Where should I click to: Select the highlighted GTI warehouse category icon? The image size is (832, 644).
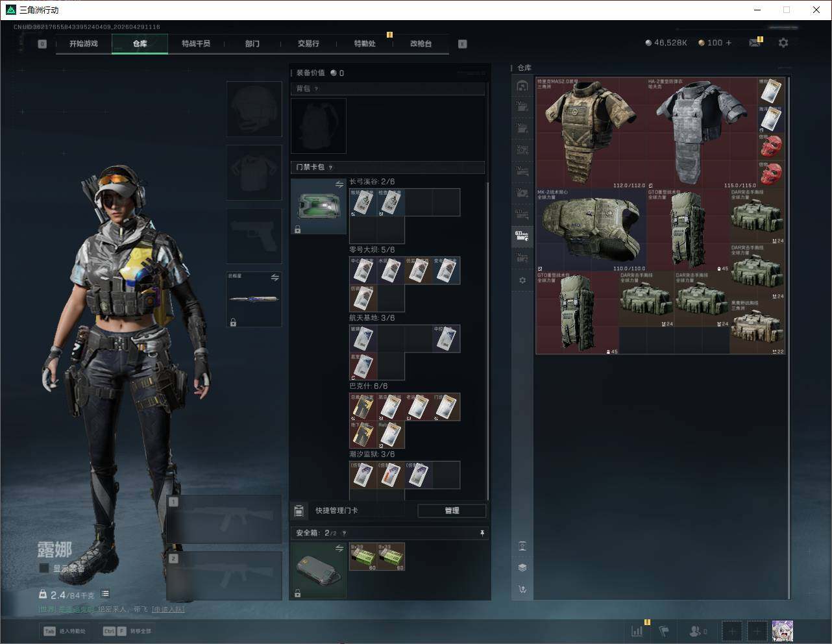[522, 236]
